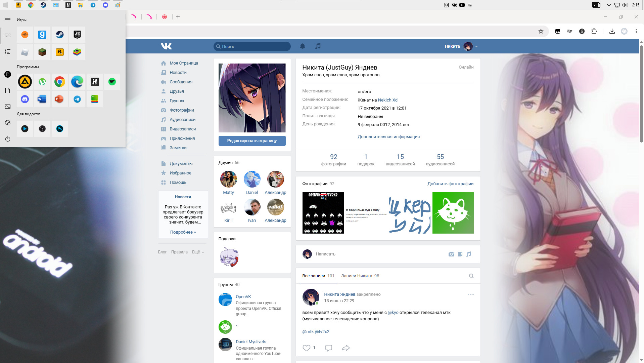Open the Garry's Mod tile
Viewport: 644px width, 363px height.
tap(42, 35)
